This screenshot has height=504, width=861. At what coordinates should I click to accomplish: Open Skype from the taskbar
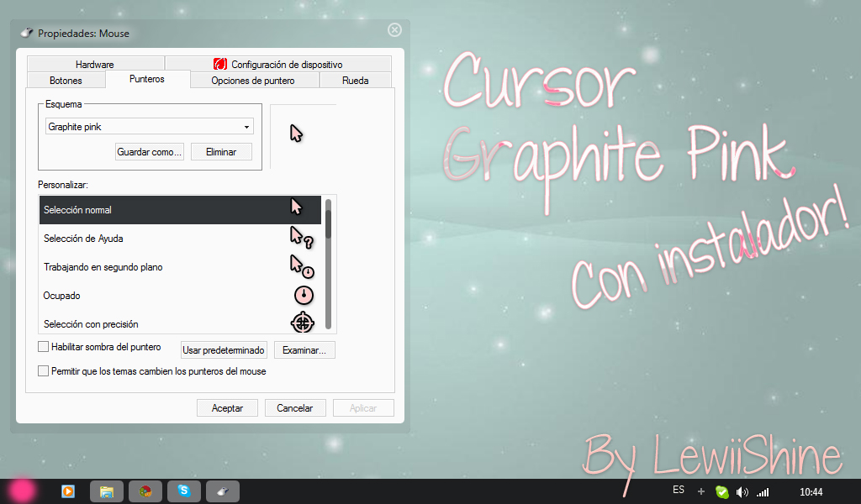tap(184, 491)
